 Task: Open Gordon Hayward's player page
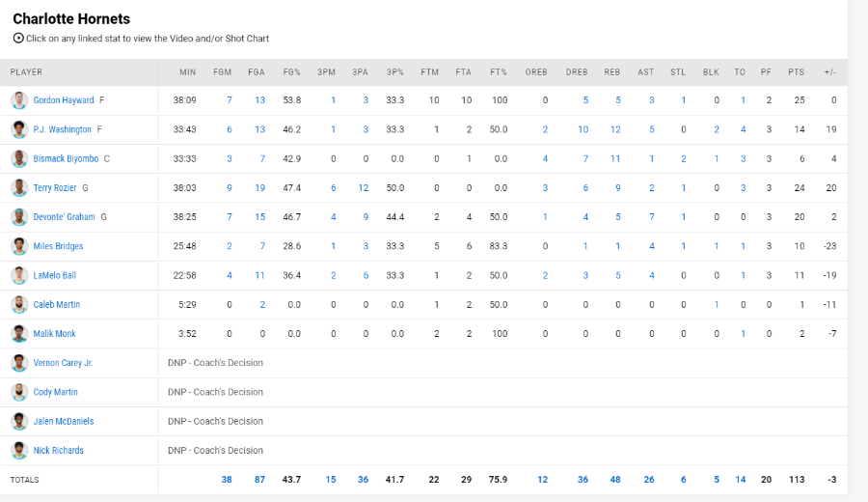coord(63,100)
